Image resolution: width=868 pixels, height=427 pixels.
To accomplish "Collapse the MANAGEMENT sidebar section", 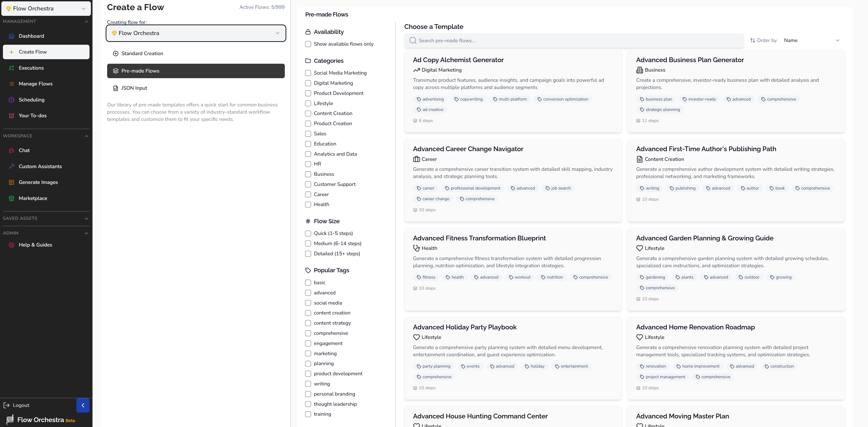I will tap(86, 21).
